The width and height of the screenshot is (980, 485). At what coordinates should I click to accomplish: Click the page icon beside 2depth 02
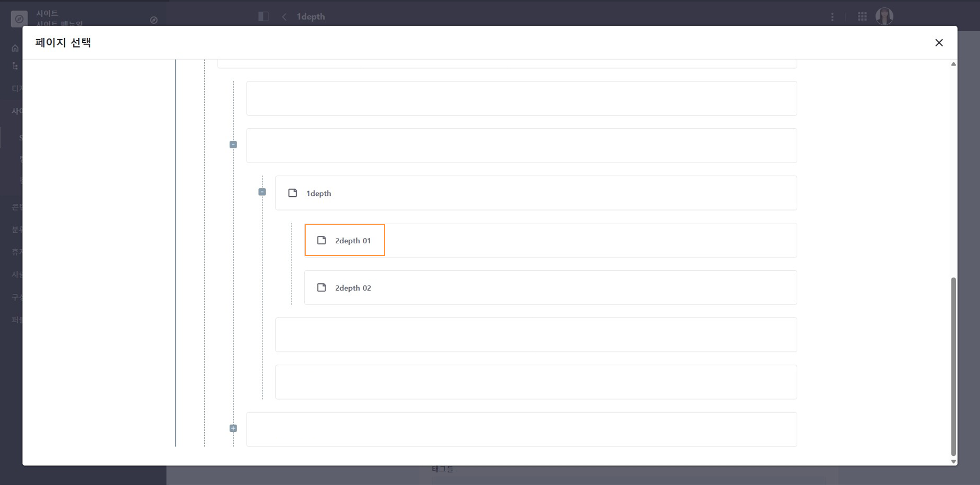coord(322,288)
